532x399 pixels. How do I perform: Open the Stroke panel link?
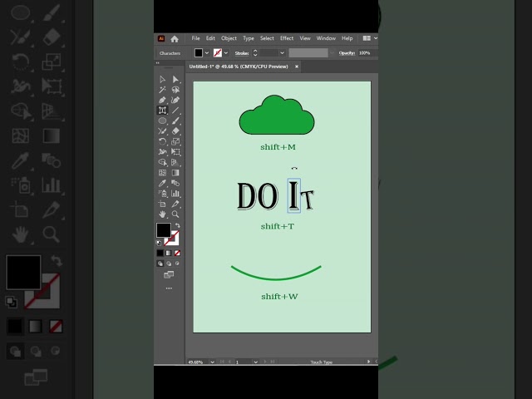pyautogui.click(x=242, y=53)
